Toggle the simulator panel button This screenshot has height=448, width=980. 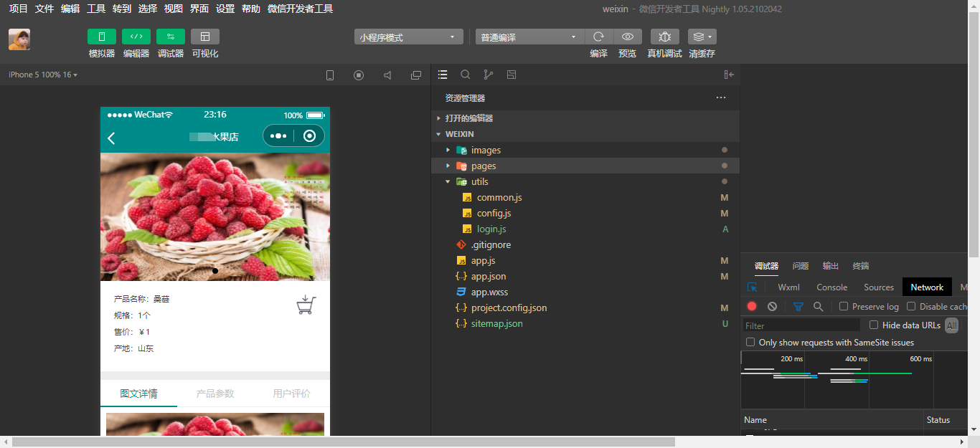102,37
